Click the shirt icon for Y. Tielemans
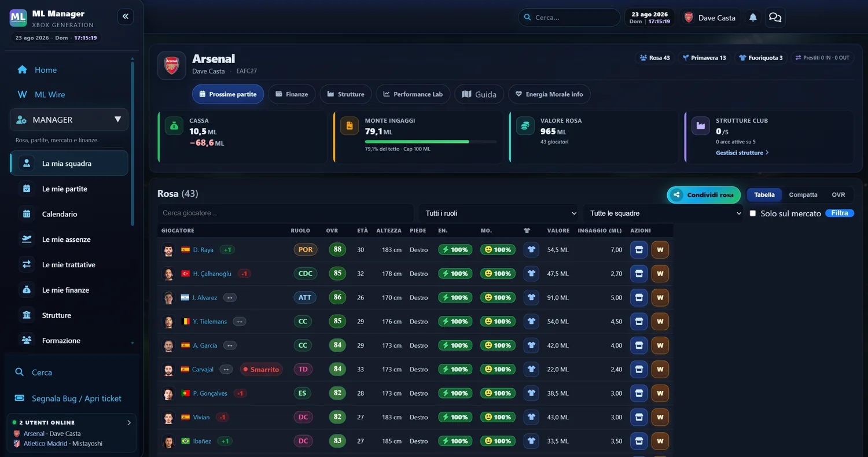Viewport: 868px width, 457px height. (531, 322)
